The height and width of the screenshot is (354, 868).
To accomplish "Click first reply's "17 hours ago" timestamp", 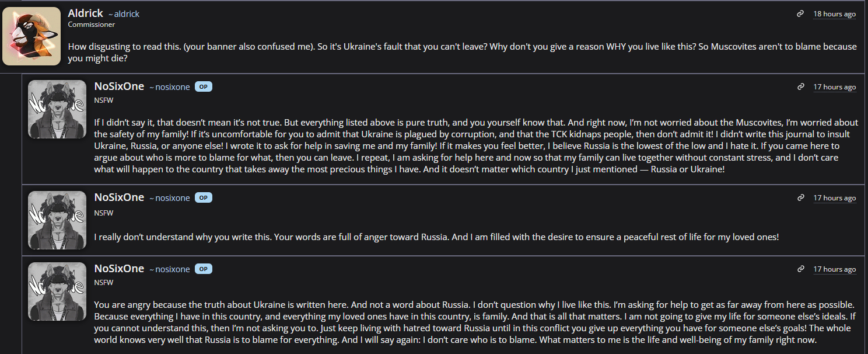I will click(x=834, y=87).
